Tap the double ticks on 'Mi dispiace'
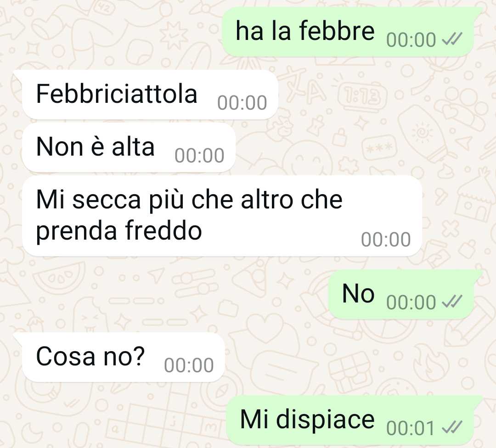The height and width of the screenshot is (448, 496). click(x=452, y=427)
